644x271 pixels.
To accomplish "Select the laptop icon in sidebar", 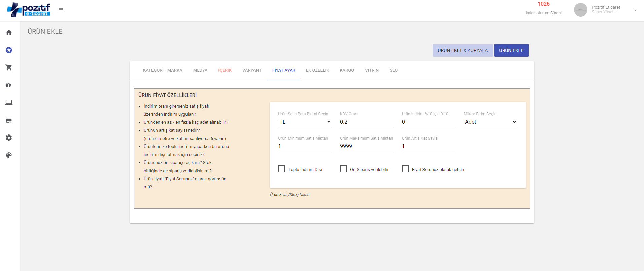I will [9, 102].
